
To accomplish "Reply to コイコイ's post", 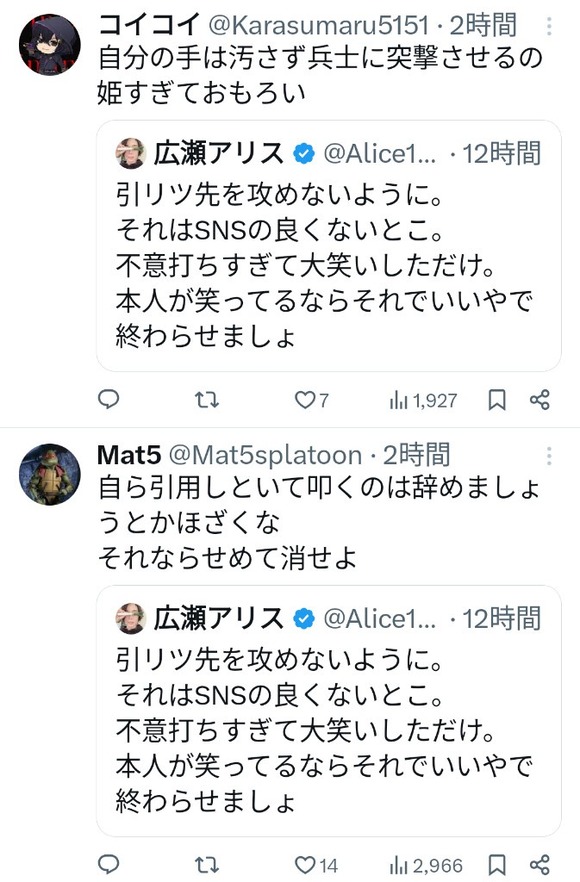I will click(109, 399).
